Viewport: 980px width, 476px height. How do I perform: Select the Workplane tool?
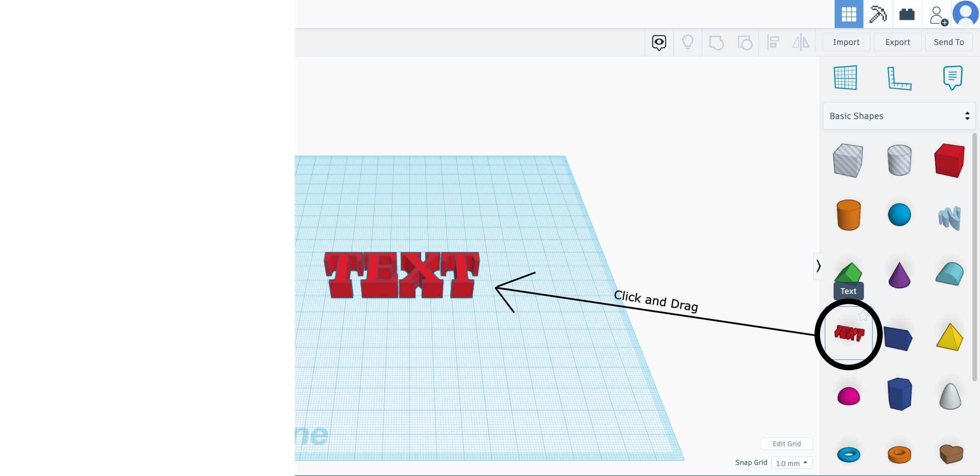tap(845, 78)
